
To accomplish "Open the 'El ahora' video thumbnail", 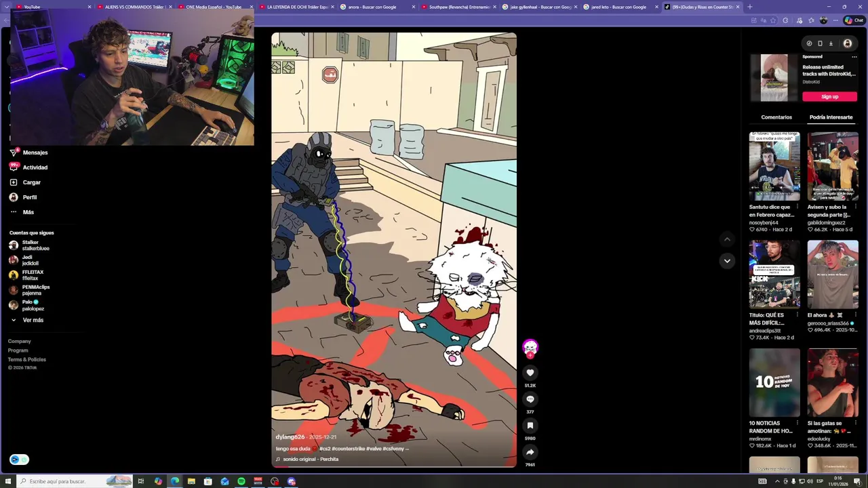I will point(833,274).
